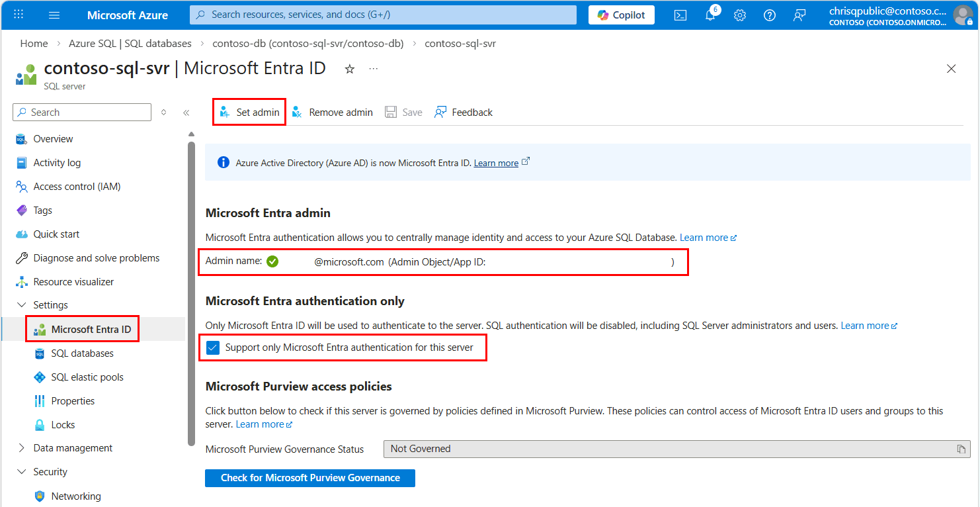Click the top-bar feedback icon
Viewport: 980px width, 507px height.
[799, 15]
